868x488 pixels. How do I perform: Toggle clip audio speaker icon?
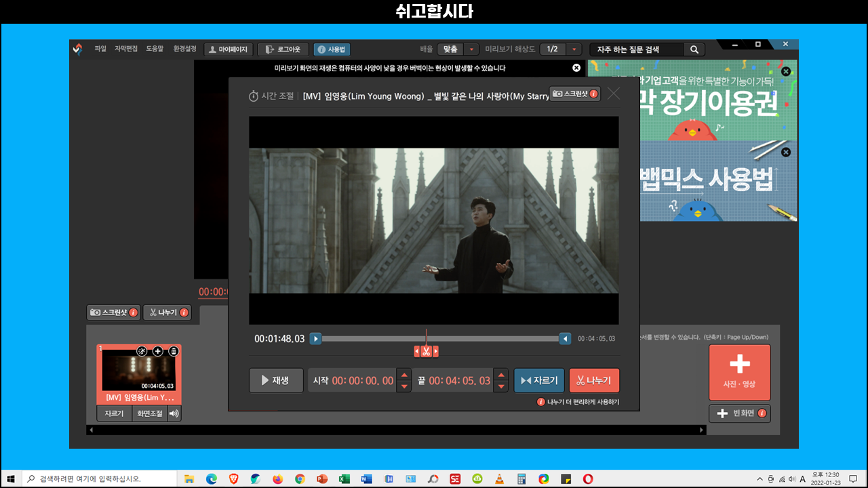pos(174,413)
